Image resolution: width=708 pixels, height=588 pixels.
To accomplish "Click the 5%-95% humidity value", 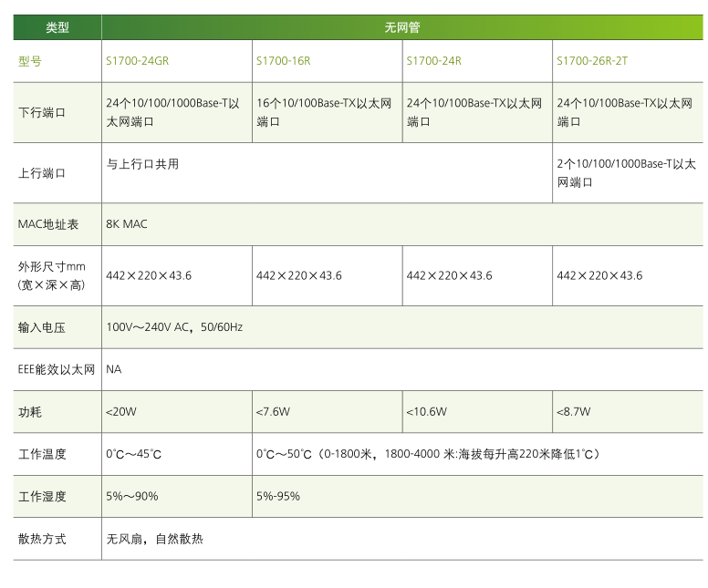I will pos(277,497).
